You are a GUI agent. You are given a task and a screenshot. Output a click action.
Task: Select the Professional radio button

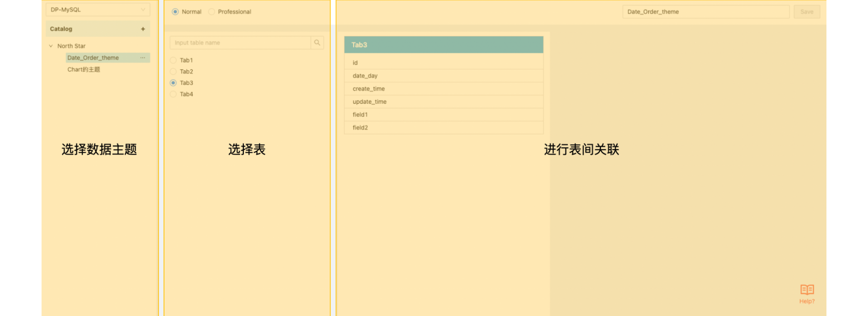pyautogui.click(x=211, y=12)
